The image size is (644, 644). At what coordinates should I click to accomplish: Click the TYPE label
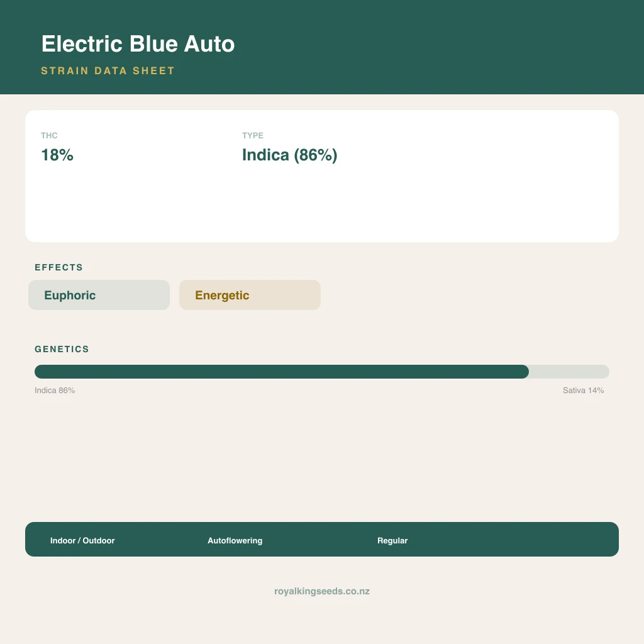[253, 136]
